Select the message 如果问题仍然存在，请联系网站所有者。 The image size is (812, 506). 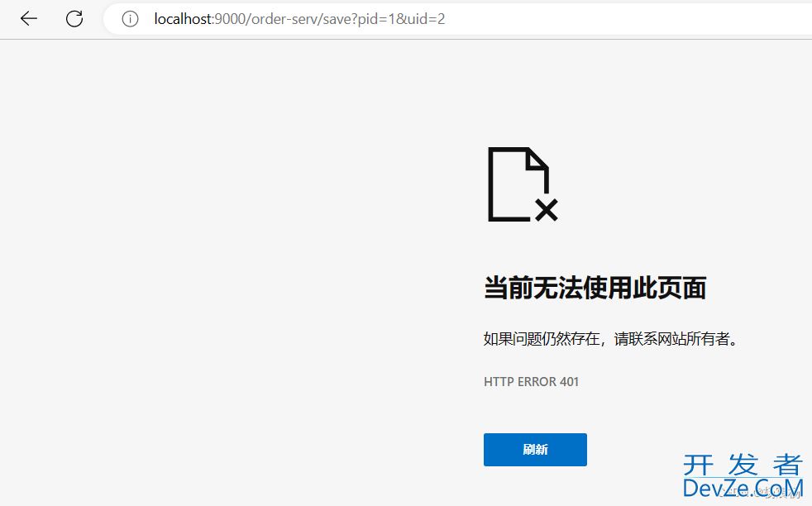coord(611,339)
